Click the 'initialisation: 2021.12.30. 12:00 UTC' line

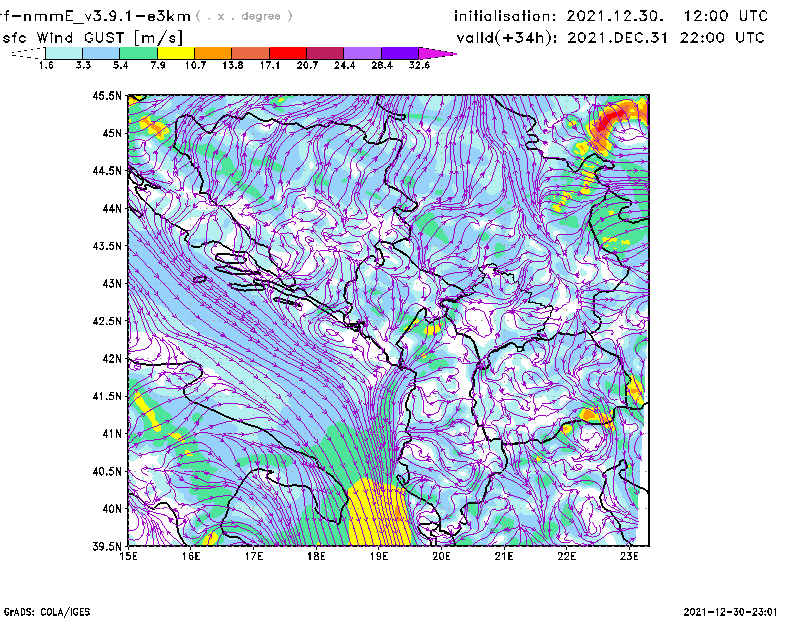pos(611,16)
